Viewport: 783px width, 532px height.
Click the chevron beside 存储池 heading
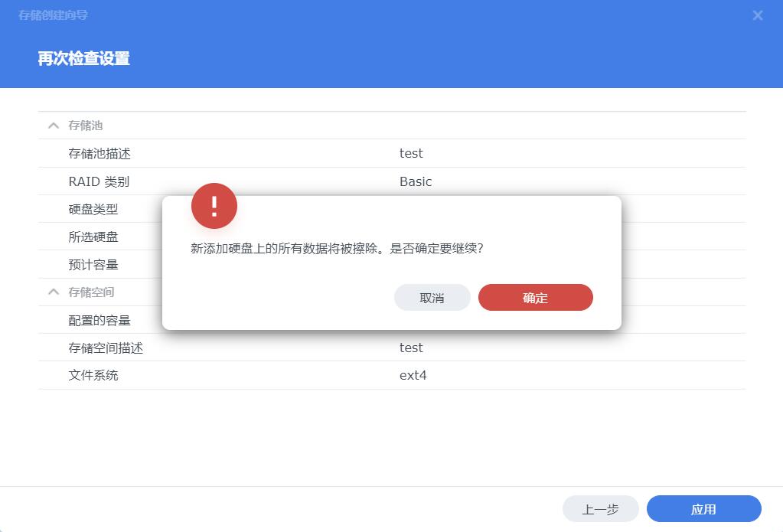(53, 125)
